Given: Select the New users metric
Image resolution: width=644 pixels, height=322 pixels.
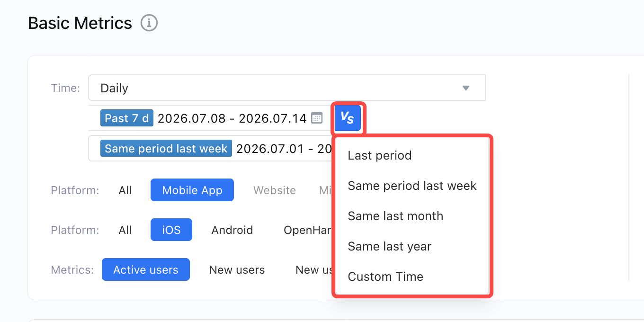Looking at the screenshot, I should (237, 269).
